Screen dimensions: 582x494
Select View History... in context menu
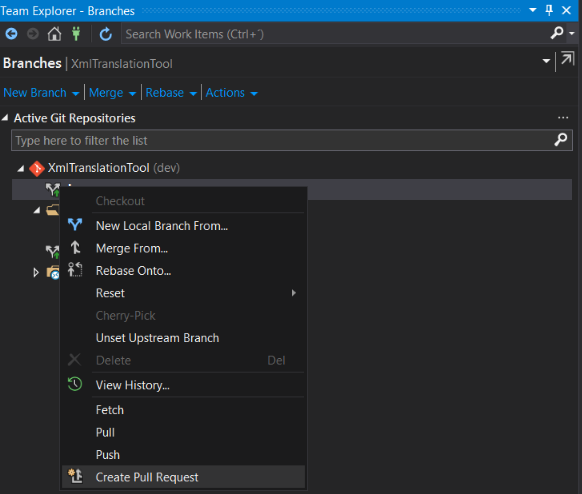tap(183, 385)
